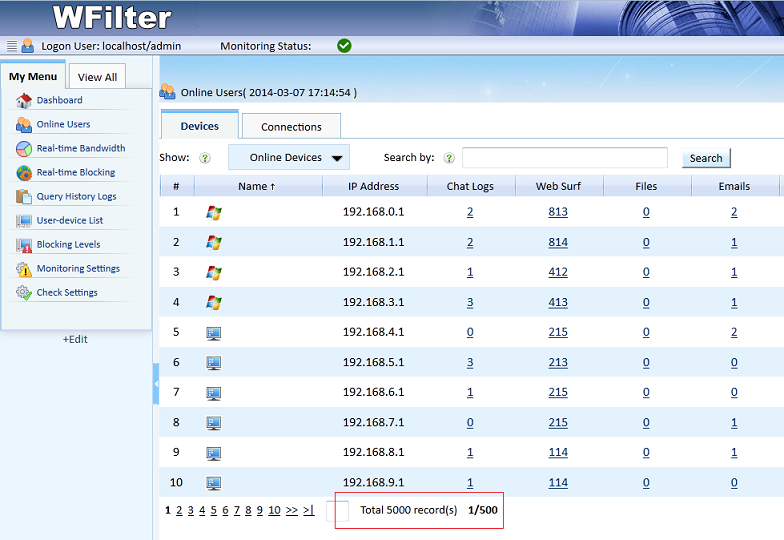Screen dimensions: 784x540
Task: Go to page 2 of results
Action: point(179,510)
